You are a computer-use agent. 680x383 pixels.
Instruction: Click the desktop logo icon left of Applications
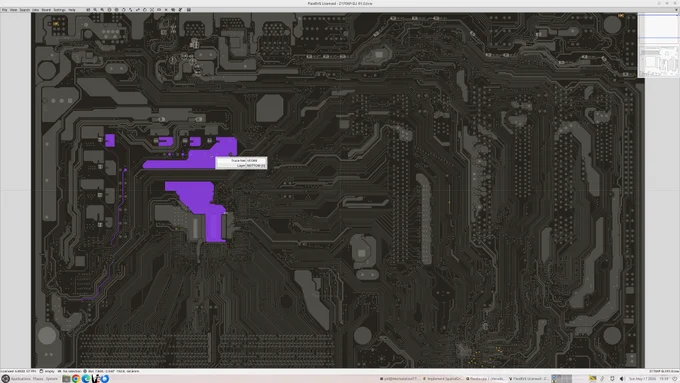click(5, 379)
